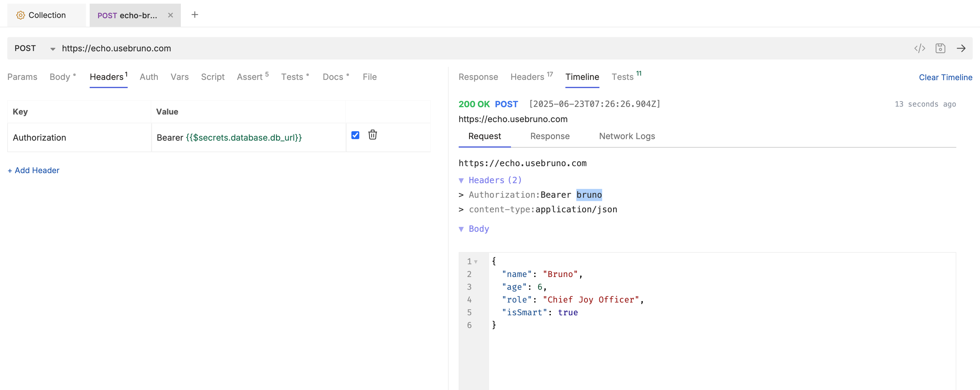Collapse the Body section triangle
Screen dimensions: 980x390
click(x=461, y=229)
